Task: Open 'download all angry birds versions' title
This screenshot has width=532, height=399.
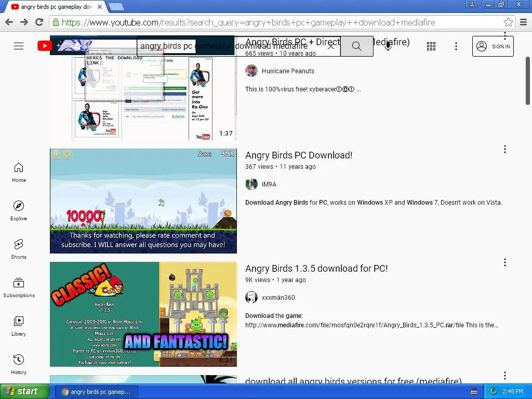Action: click(x=353, y=380)
